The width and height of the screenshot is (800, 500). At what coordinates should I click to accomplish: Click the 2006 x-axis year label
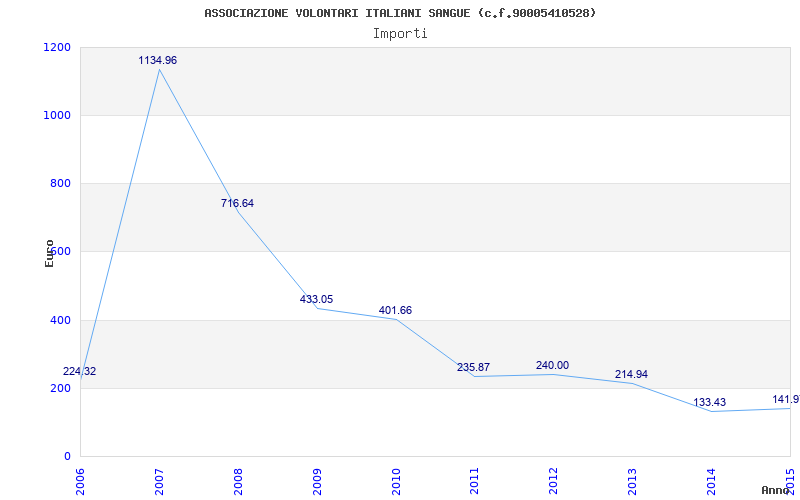click(81, 481)
